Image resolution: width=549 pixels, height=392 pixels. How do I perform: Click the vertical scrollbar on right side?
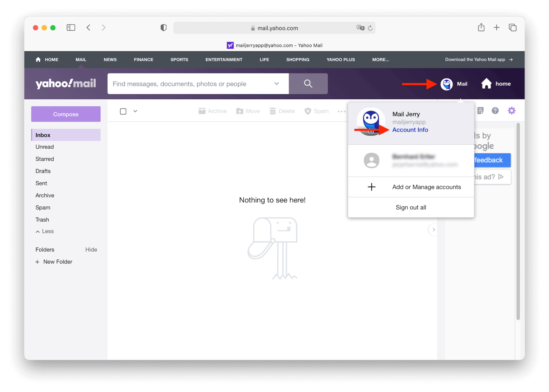coord(518,222)
